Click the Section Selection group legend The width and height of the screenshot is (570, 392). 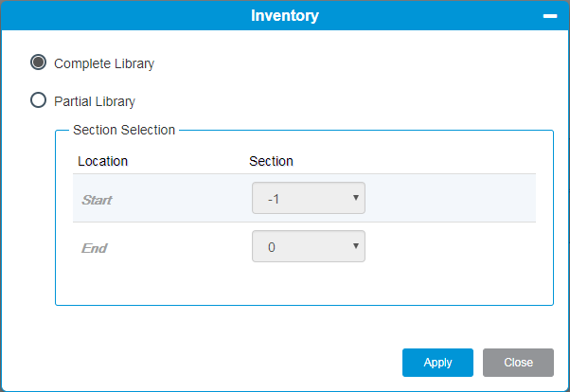[x=124, y=130]
